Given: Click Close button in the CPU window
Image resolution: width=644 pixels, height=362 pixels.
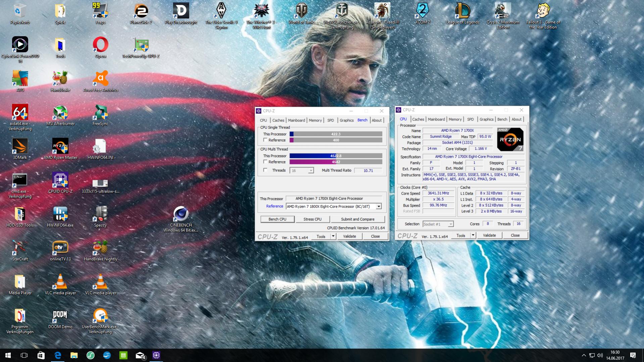Looking at the screenshot, I should coord(515,236).
